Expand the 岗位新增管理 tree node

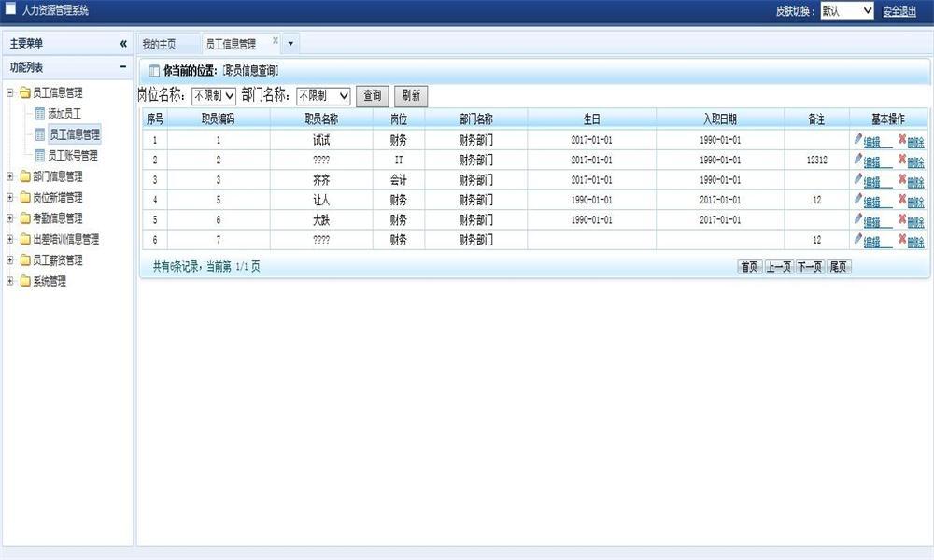pos(9,197)
